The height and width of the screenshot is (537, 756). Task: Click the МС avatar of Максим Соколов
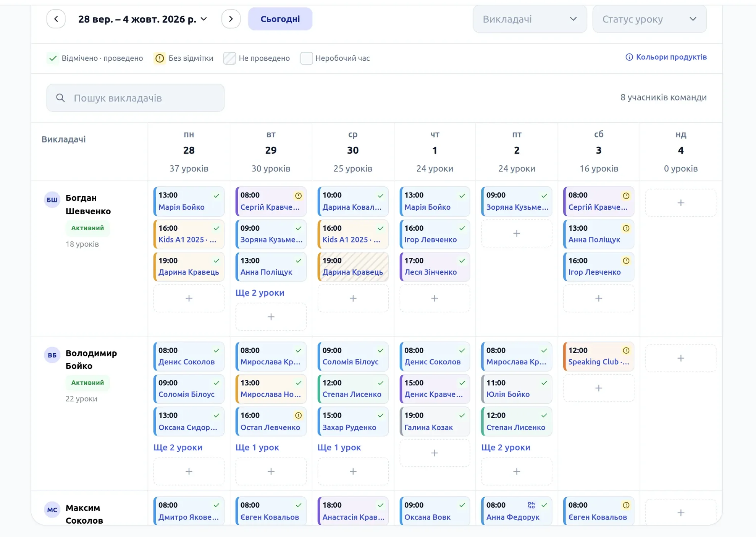52,510
